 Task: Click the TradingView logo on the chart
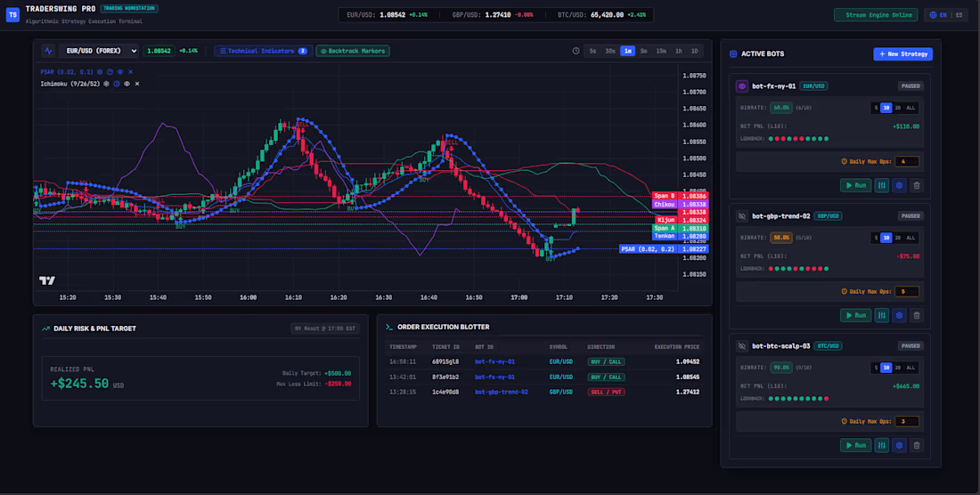pos(47,281)
